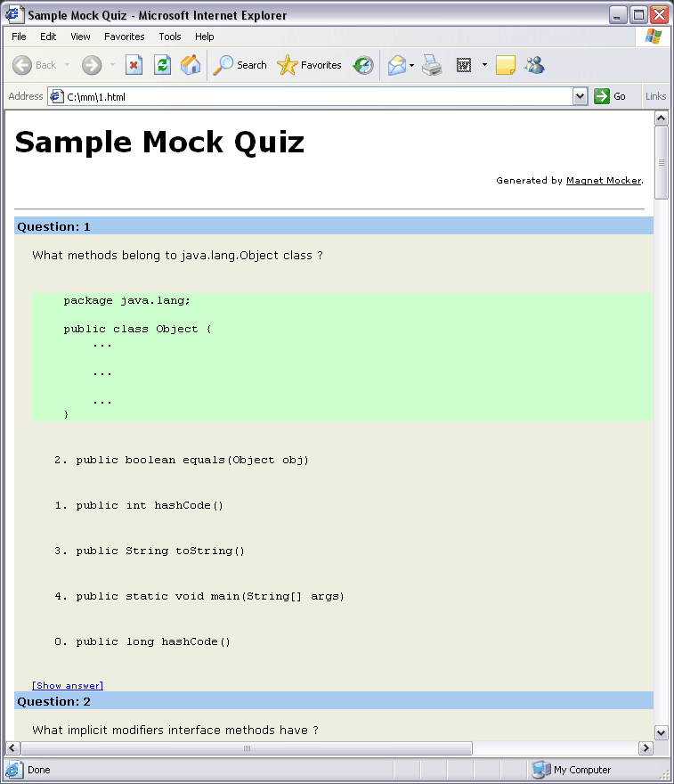Click the vertical scrollbar thumb
The width and height of the screenshot is (674, 784).
(x=661, y=162)
